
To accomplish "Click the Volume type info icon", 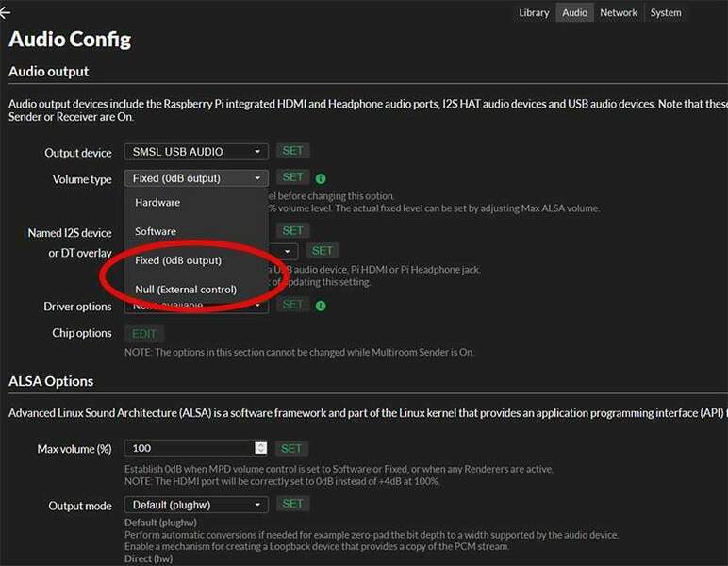I will click(321, 178).
